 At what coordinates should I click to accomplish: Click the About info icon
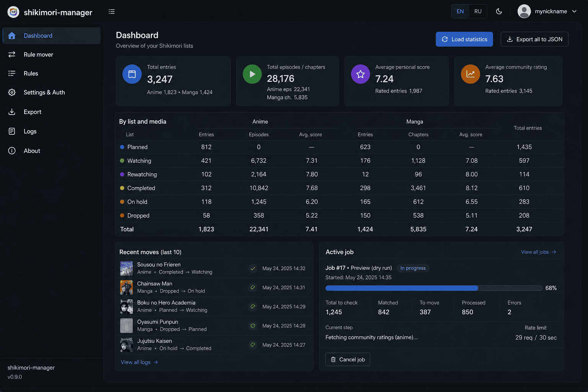(12, 151)
